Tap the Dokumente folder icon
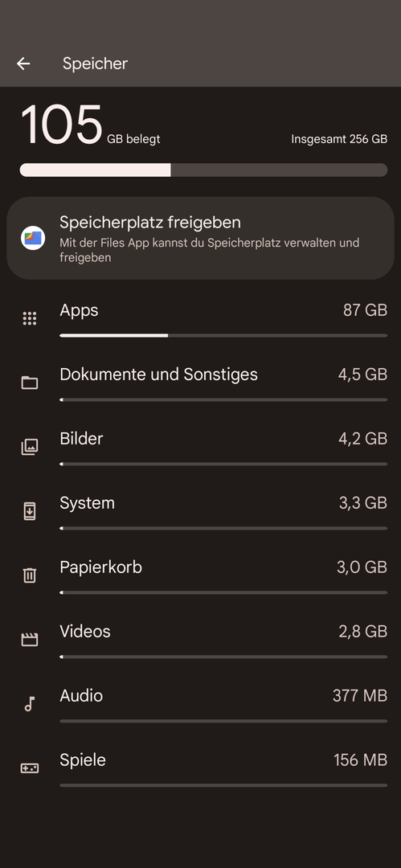Screen dimensions: 401x868 [30, 383]
